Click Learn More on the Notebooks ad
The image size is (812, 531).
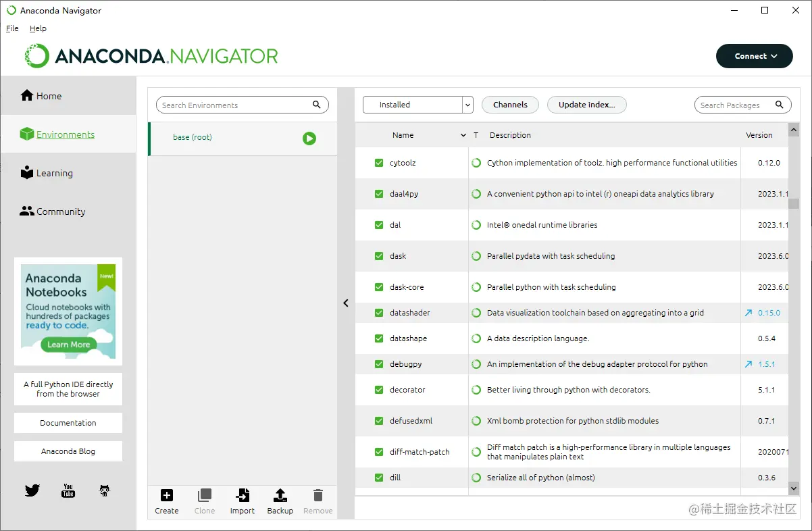(x=68, y=345)
